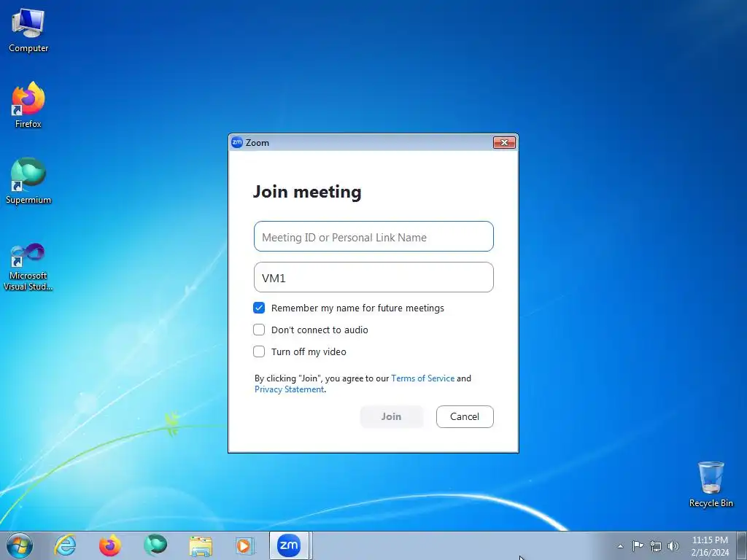
Task: Click the name field containing VM1
Action: [373, 277]
